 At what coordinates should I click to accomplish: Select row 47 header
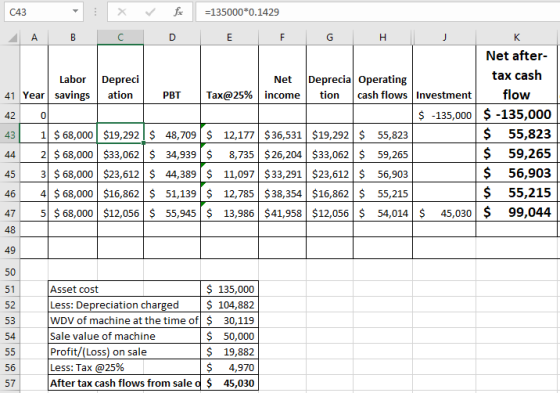point(10,213)
